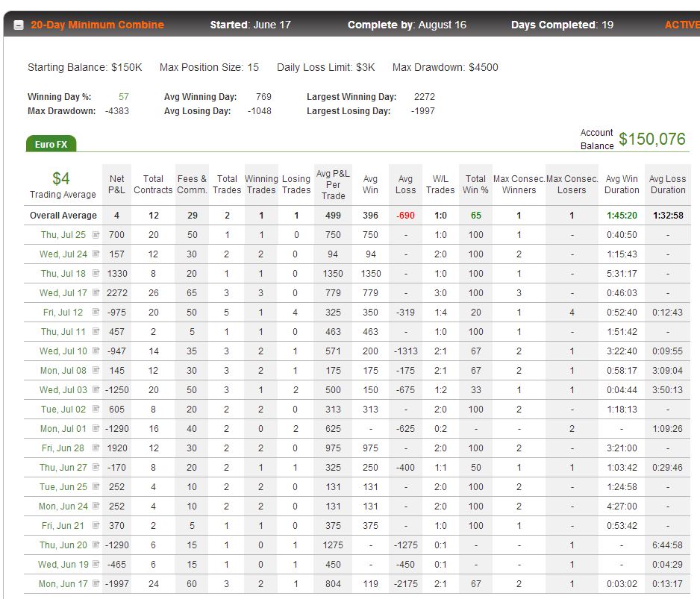Open the Thu, Jul 18 date link

click(x=63, y=273)
